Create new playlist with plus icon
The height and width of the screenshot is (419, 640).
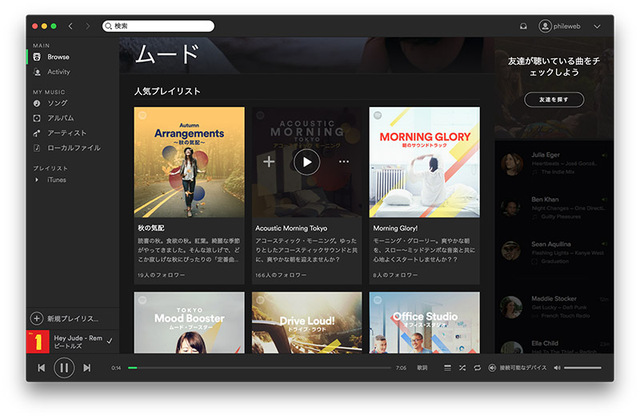37,318
